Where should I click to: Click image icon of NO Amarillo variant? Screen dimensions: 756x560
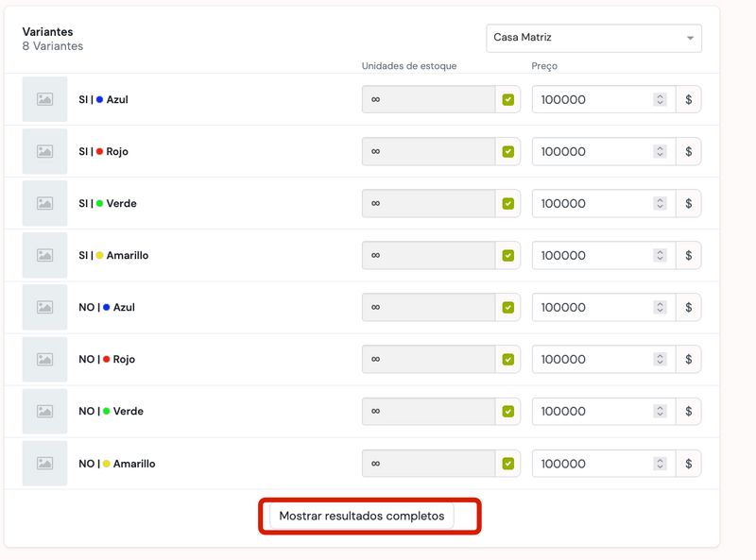coord(44,463)
